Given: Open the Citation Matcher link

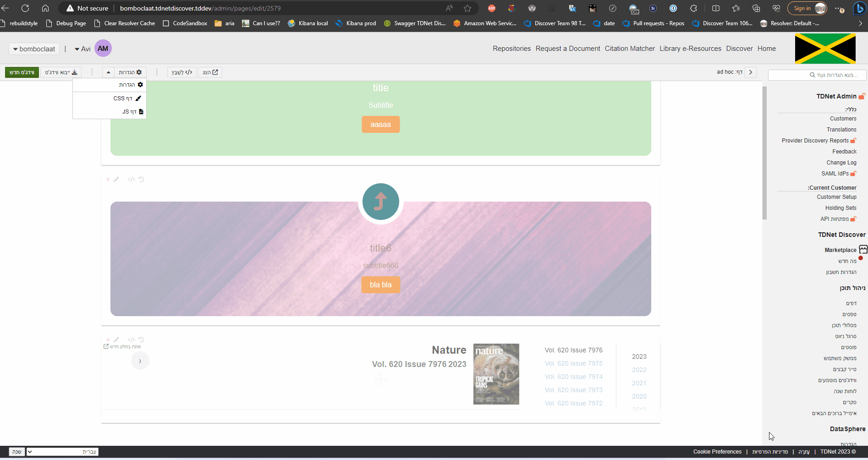Looking at the screenshot, I should click(630, 48).
